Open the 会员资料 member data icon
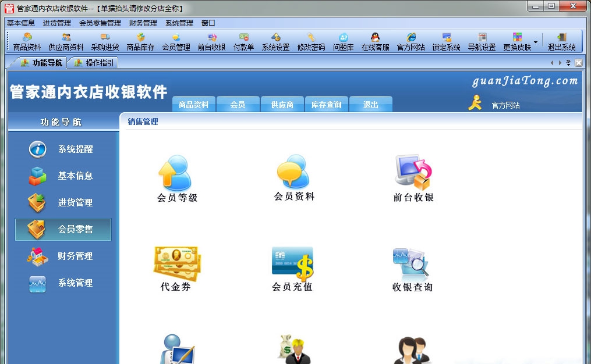This screenshot has width=591, height=364. [293, 173]
